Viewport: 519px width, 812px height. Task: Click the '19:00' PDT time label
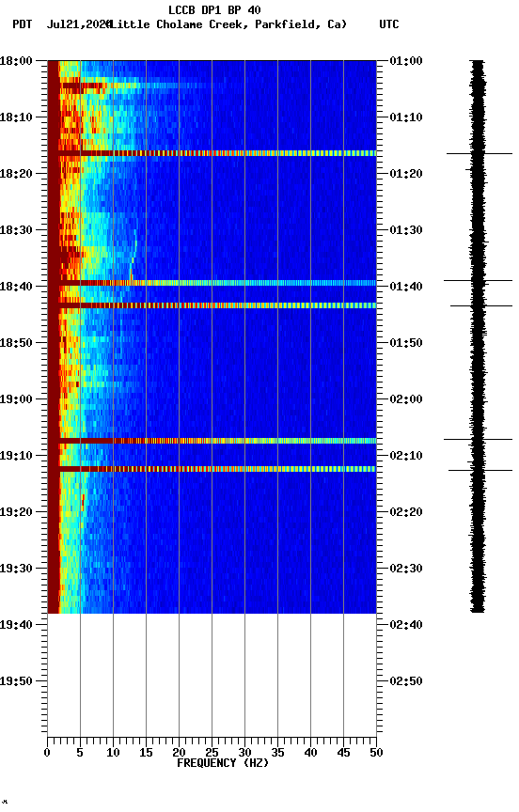click(x=16, y=399)
